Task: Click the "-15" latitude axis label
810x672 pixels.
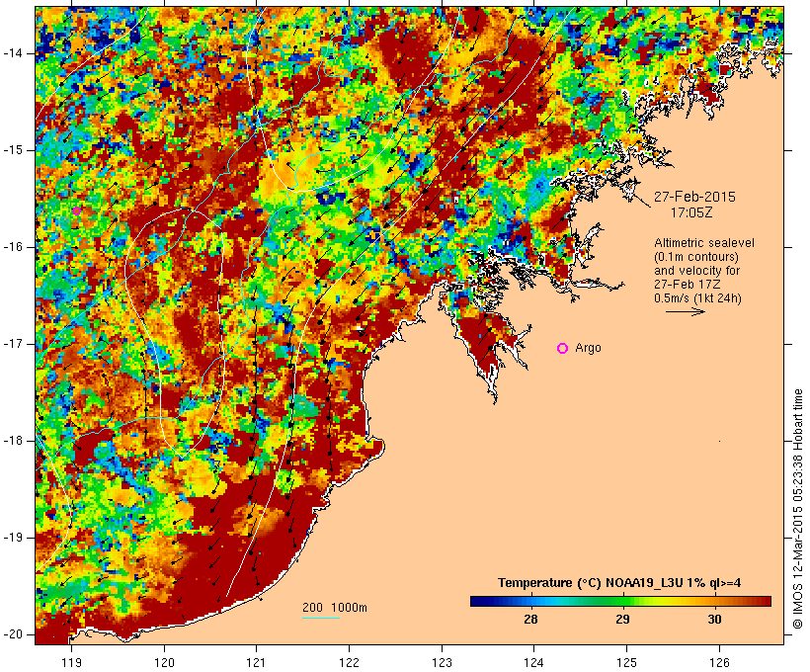Action: pyautogui.click(x=12, y=150)
